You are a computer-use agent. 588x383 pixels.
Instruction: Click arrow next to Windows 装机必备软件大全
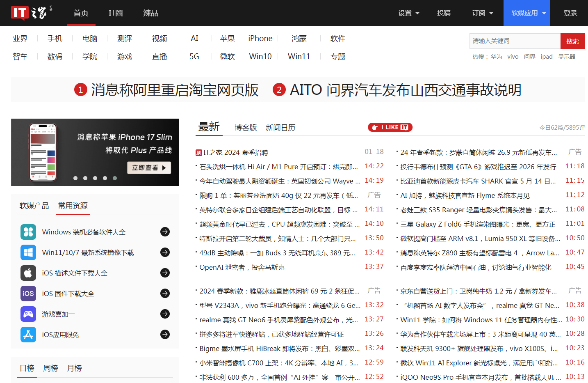165,232
